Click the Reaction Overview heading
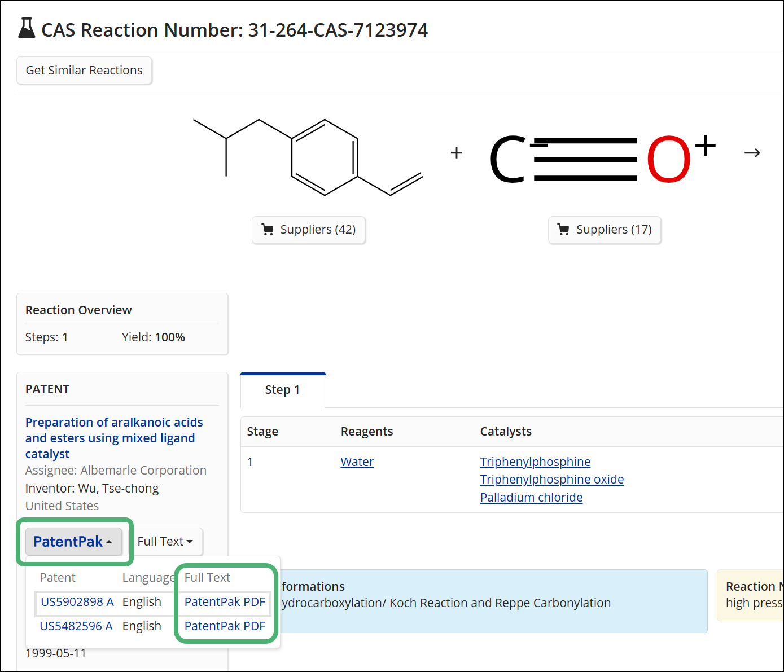This screenshot has width=784, height=672. (78, 310)
